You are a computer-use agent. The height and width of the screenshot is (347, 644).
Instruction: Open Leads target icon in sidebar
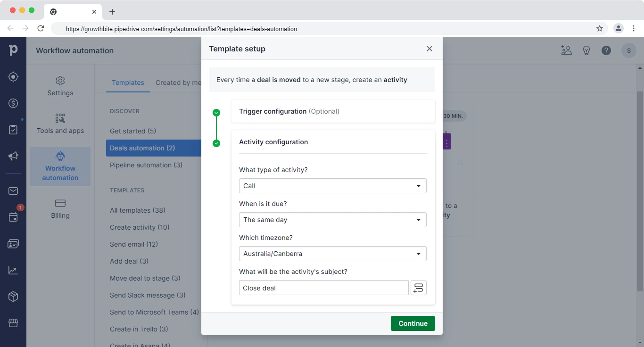[13, 77]
